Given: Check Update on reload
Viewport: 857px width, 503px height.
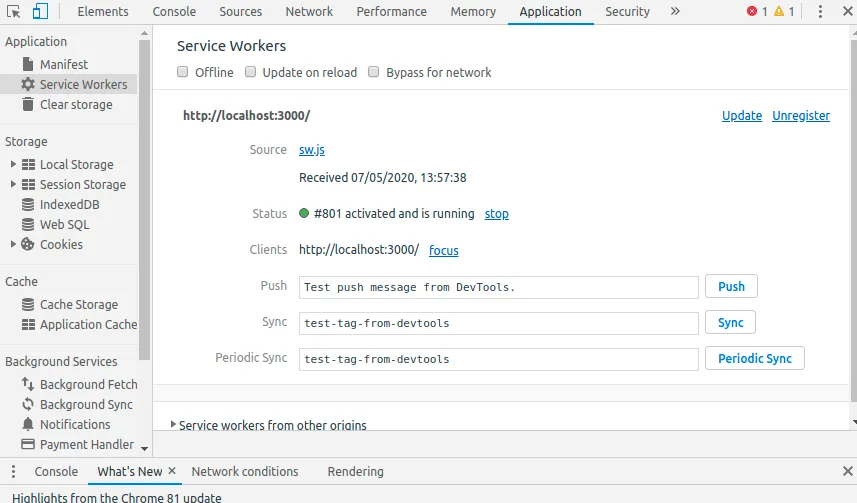Looking at the screenshot, I should (x=252, y=72).
